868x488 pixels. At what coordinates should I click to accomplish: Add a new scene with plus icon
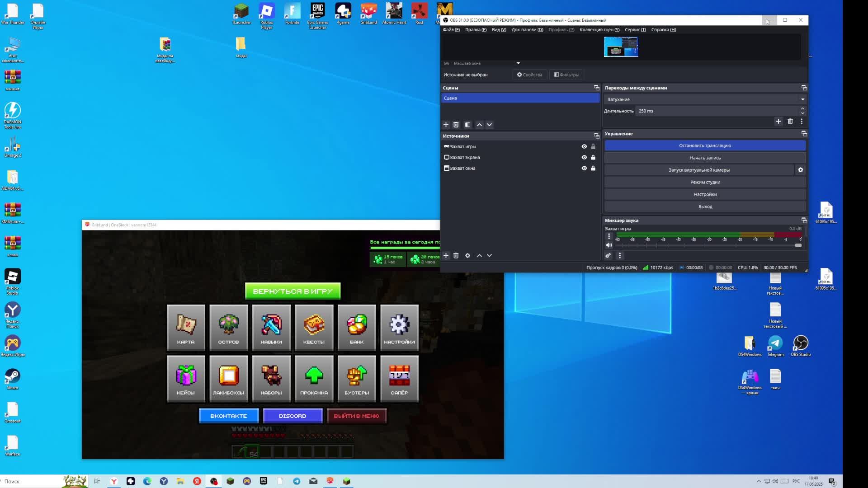click(x=446, y=125)
